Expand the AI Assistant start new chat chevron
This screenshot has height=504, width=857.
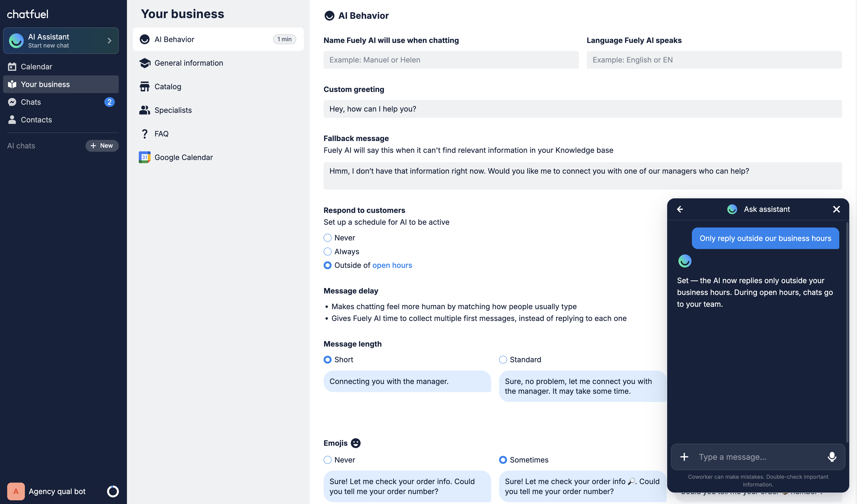pyautogui.click(x=109, y=41)
